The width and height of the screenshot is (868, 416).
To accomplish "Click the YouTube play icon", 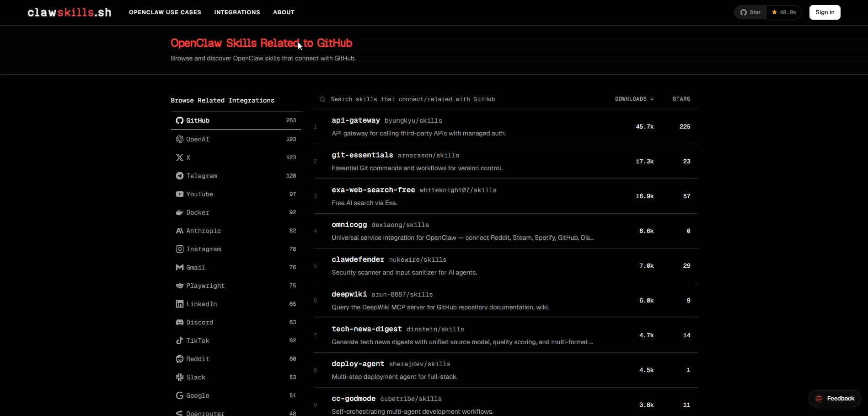I will [x=180, y=194].
